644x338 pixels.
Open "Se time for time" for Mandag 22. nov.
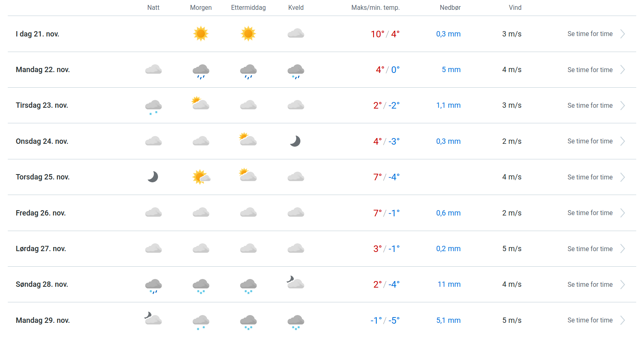click(x=590, y=70)
